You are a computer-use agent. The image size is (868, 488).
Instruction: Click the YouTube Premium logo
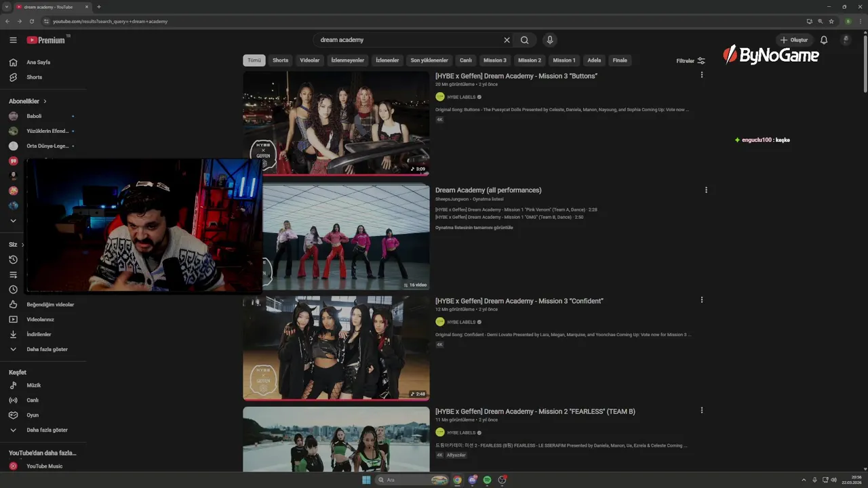click(46, 40)
